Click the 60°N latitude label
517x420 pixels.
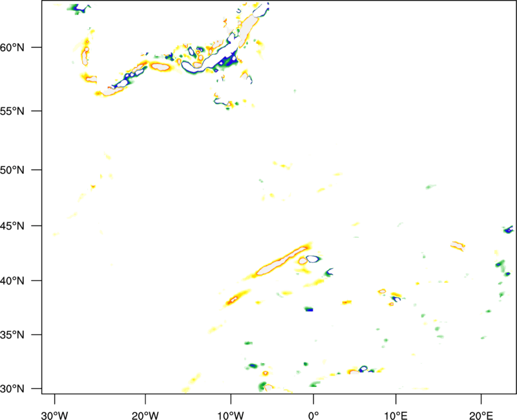pos(12,47)
